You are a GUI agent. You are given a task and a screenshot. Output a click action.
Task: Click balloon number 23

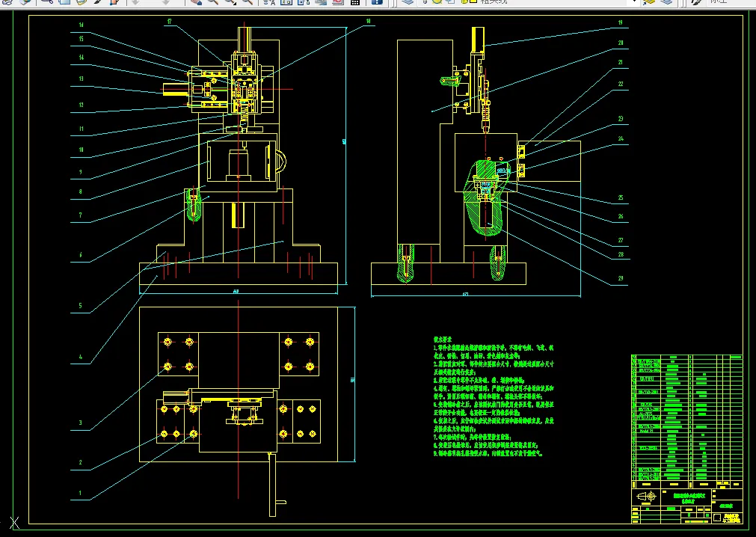(x=621, y=119)
